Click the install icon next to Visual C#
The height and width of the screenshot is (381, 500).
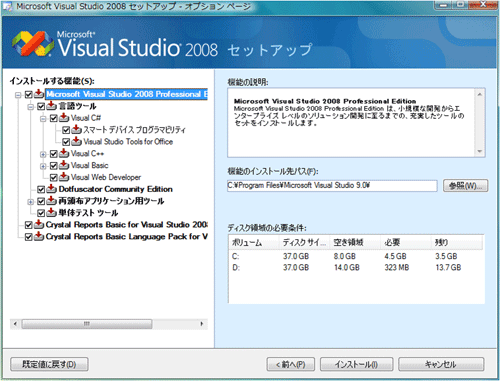64,118
